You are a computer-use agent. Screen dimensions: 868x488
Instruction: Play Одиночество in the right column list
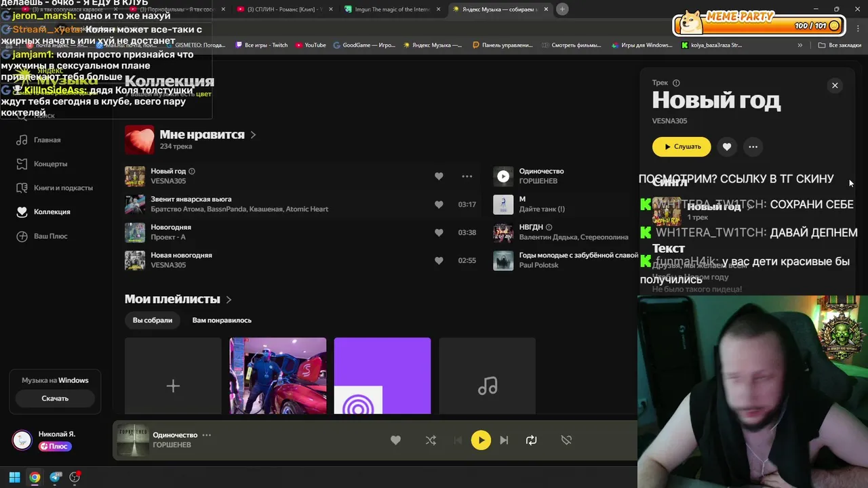[x=503, y=176]
